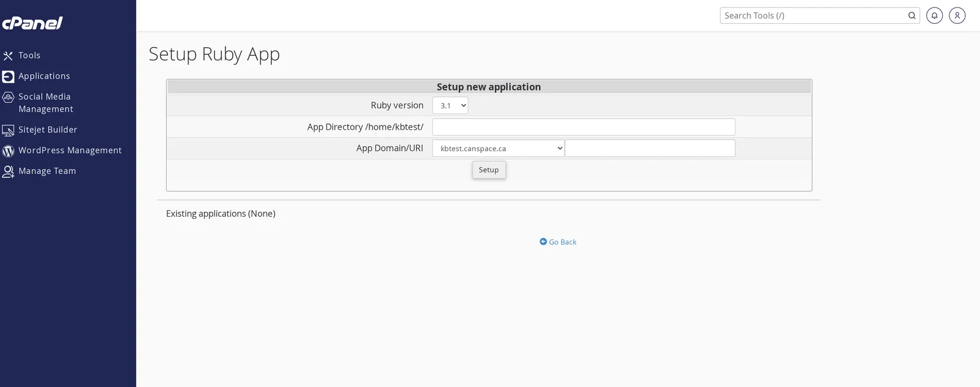Open Manage Team menu item
This screenshot has height=387, width=980.
pyautogui.click(x=47, y=171)
